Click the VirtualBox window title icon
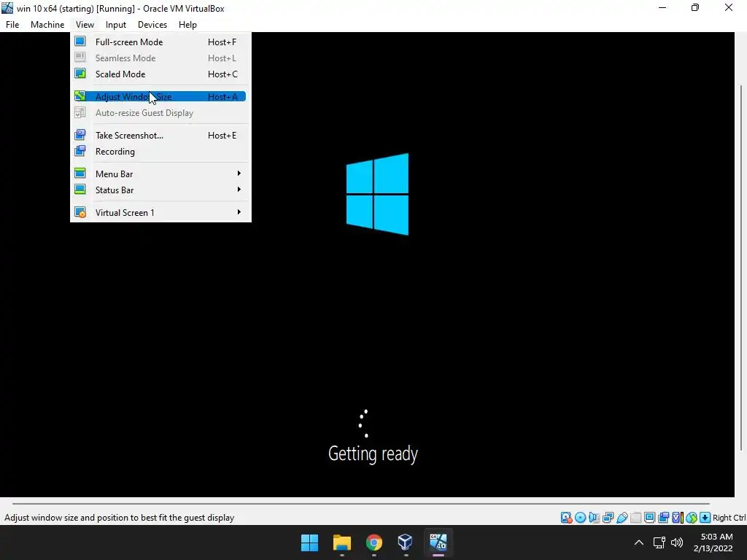 [x=7, y=8]
